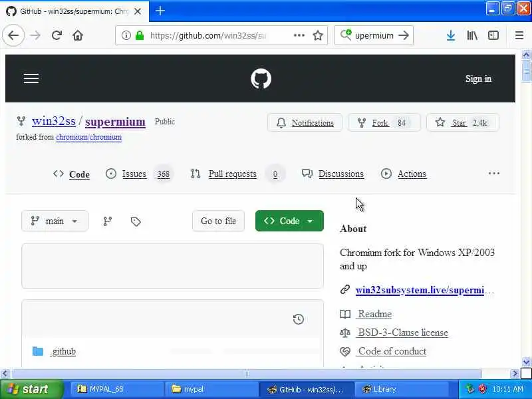View the BSD-3-Clause license
532x399 pixels.
[403, 332]
